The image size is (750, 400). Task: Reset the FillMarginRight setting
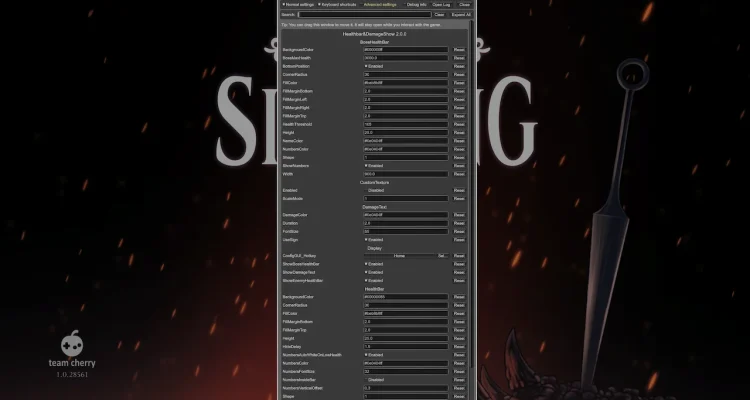click(459, 108)
